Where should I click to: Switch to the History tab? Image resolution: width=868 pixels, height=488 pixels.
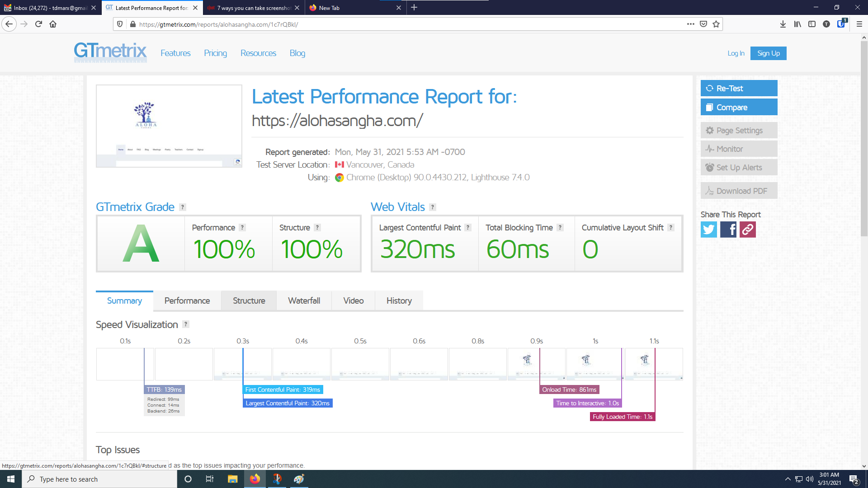[x=399, y=300]
